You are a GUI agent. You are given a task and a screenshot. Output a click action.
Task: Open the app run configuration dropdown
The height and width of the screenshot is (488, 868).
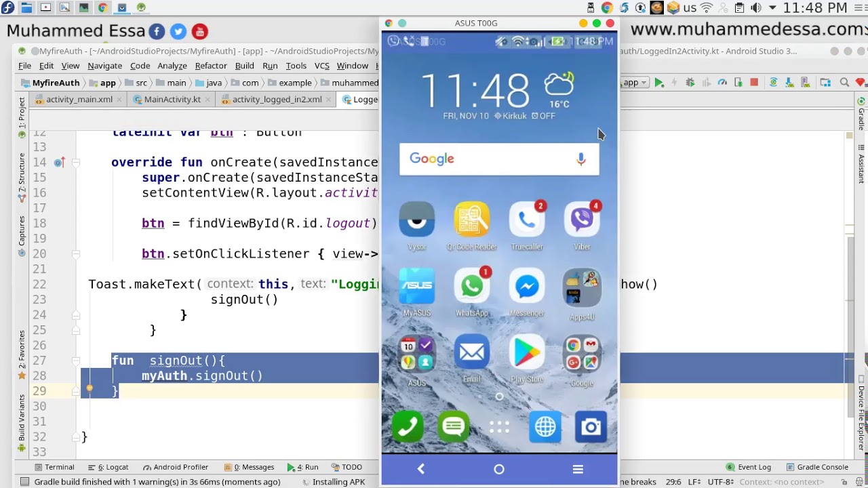click(635, 83)
